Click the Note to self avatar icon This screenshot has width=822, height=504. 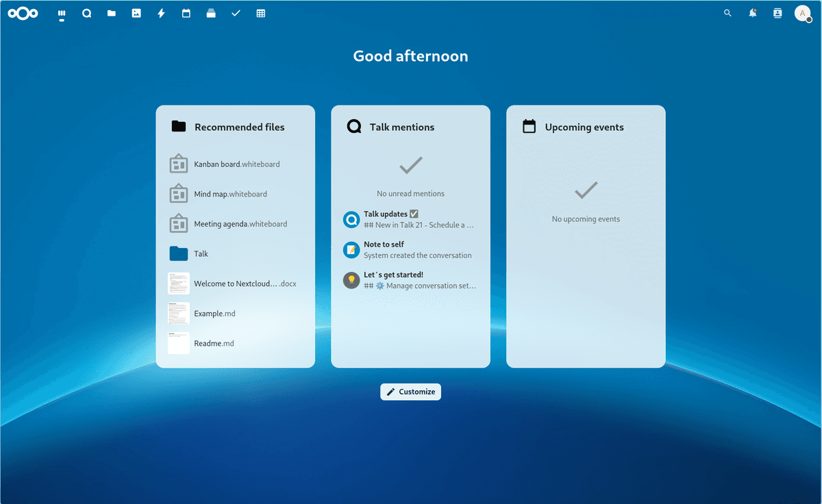(351, 250)
